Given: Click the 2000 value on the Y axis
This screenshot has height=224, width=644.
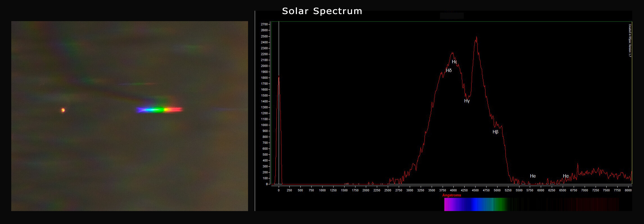Looking at the screenshot, I should [x=264, y=66].
